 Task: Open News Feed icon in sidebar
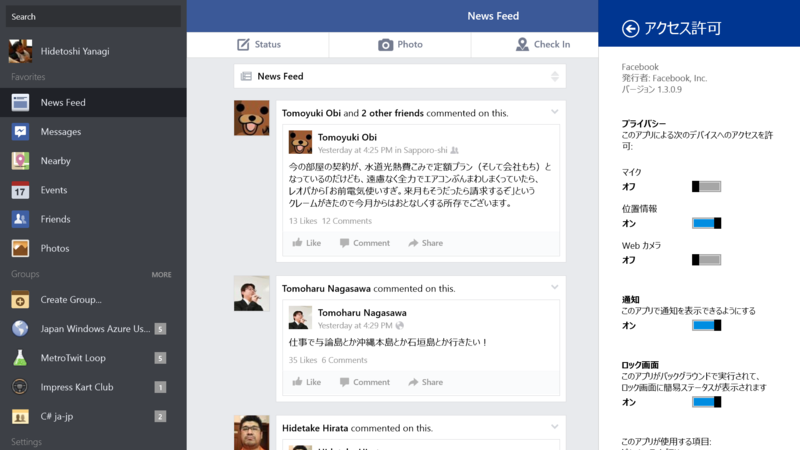pos(20,103)
